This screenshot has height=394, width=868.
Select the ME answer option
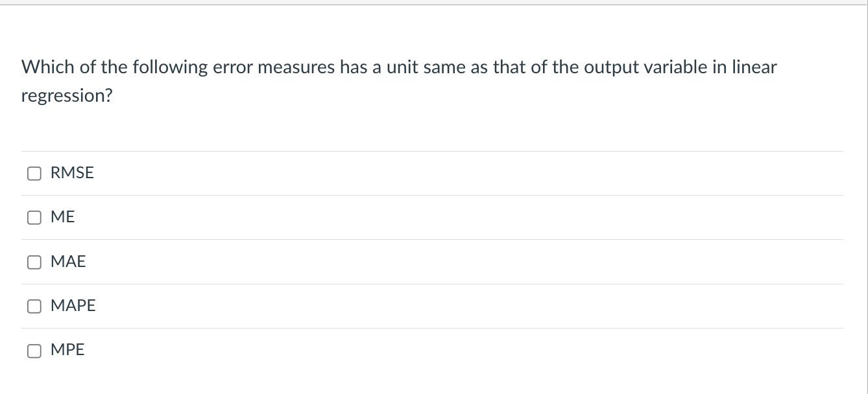34,217
